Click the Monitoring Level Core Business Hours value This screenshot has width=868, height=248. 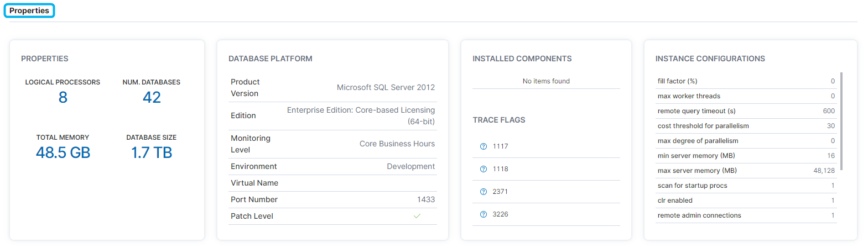click(397, 144)
